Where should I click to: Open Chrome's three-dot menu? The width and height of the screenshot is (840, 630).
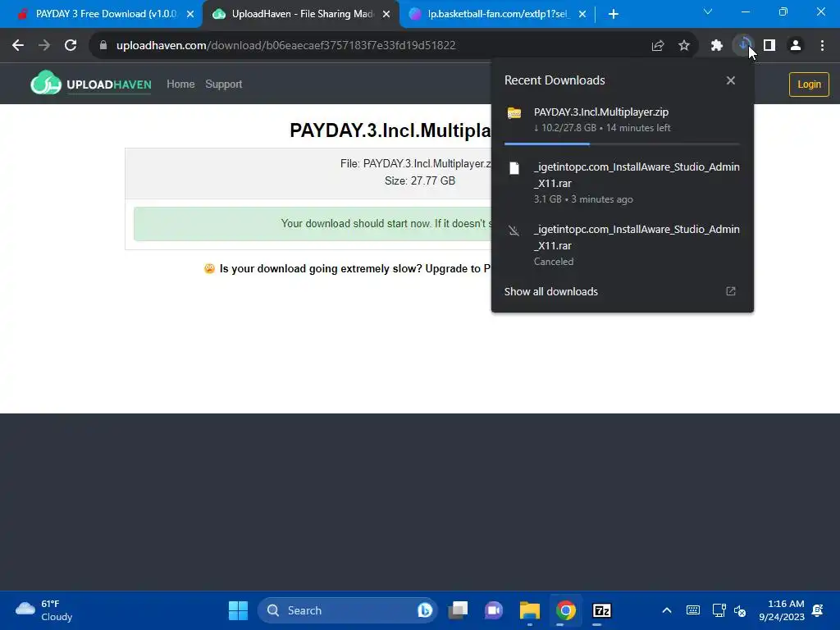pyautogui.click(x=822, y=46)
